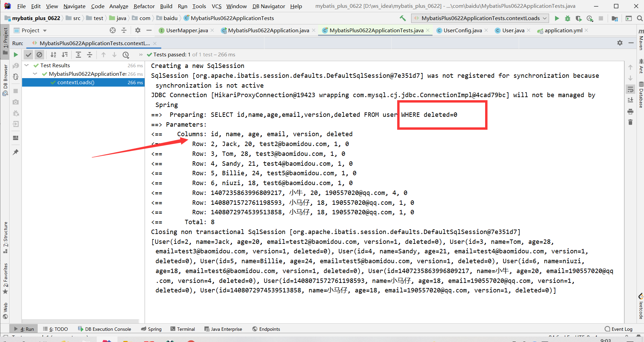Rerun failed tests in left gutter
This screenshot has height=342, width=644.
[x=16, y=66]
